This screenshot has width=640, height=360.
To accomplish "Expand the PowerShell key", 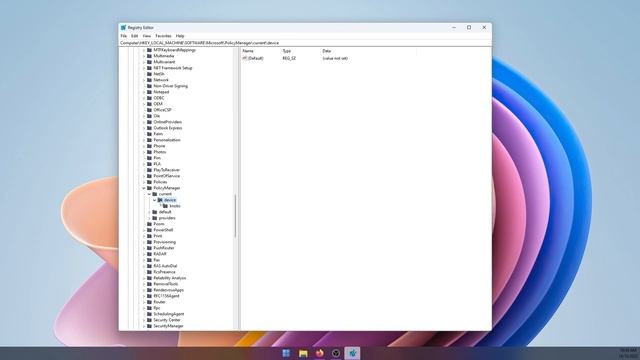I will pos(144,230).
